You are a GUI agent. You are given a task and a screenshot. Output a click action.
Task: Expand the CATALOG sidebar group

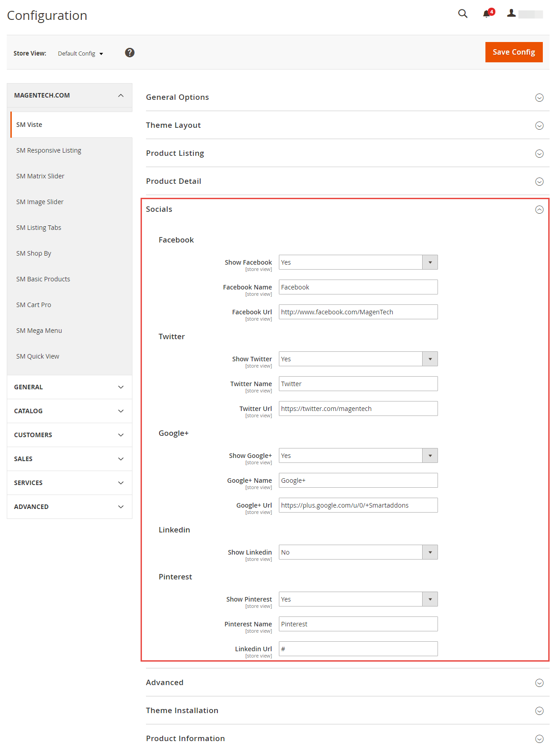tap(70, 411)
